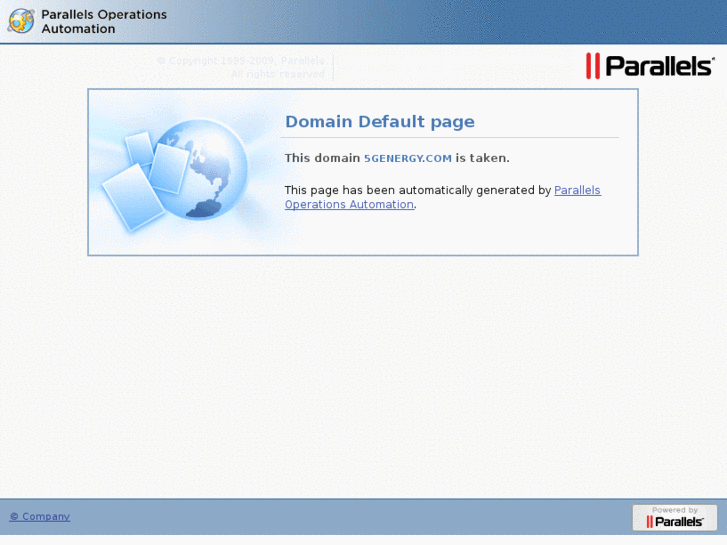Click the Parallels Operations Automation header title
Viewport: 727px width, 545px height.
pyautogui.click(x=104, y=21)
